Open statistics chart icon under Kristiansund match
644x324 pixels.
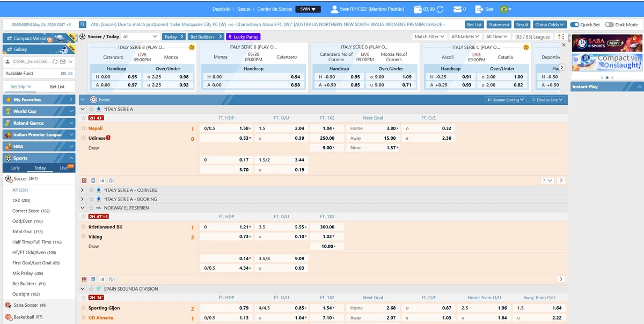click(x=102, y=279)
